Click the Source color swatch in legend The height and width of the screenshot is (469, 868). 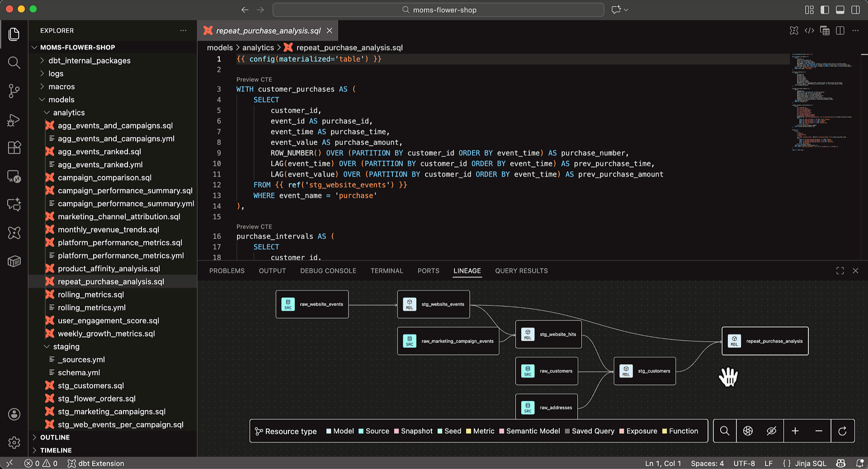tap(361, 431)
